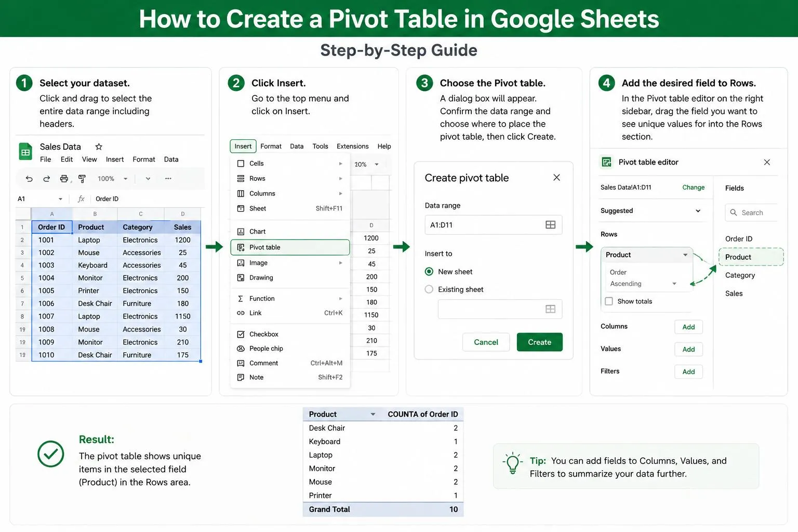798x532 pixels.
Task: Click the Note icon in Insert menu
Action: (x=241, y=378)
